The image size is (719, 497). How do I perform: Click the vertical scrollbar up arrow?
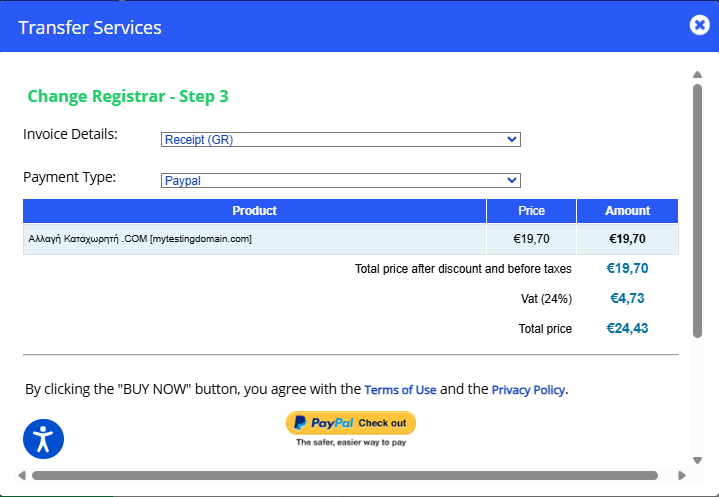697,74
